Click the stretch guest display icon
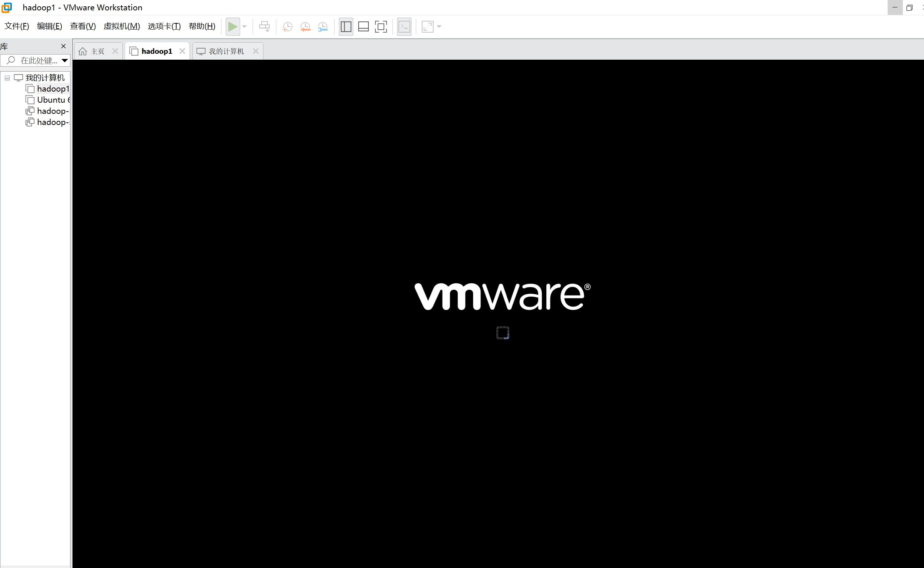 [x=428, y=27]
